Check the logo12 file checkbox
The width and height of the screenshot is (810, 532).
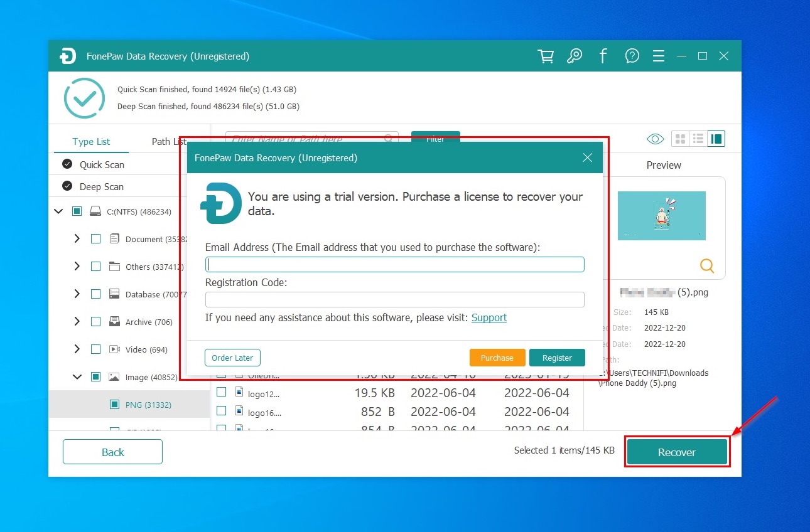[x=221, y=392]
